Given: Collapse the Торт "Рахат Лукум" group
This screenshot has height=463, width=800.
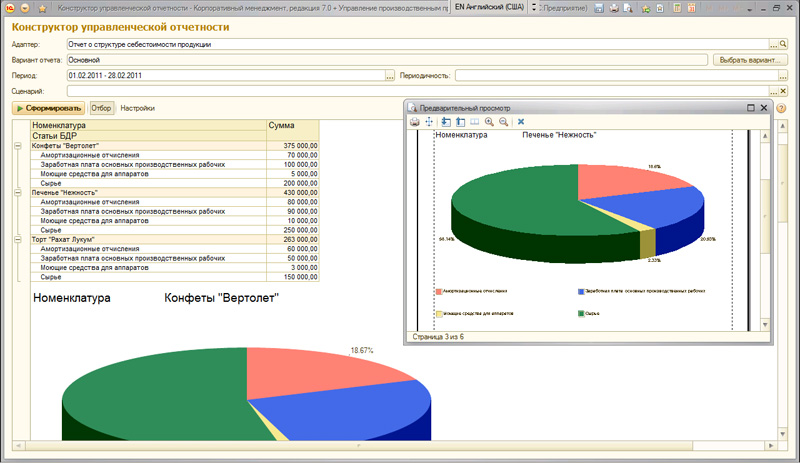Looking at the screenshot, I should (x=18, y=239).
